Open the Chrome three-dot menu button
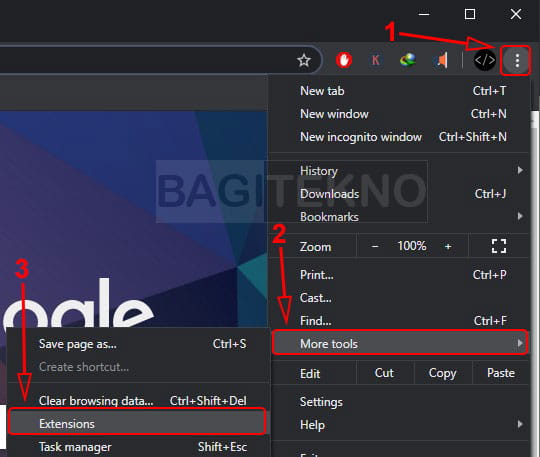 (517, 61)
